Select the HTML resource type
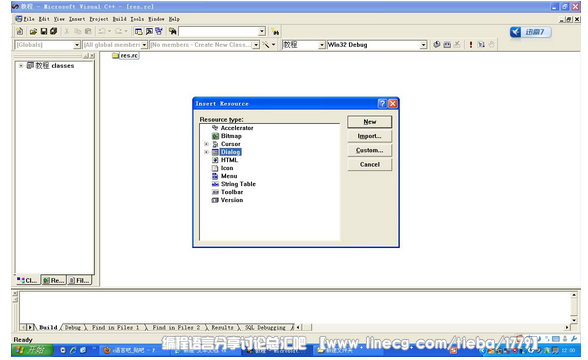This screenshot has width=588, height=360. click(229, 160)
